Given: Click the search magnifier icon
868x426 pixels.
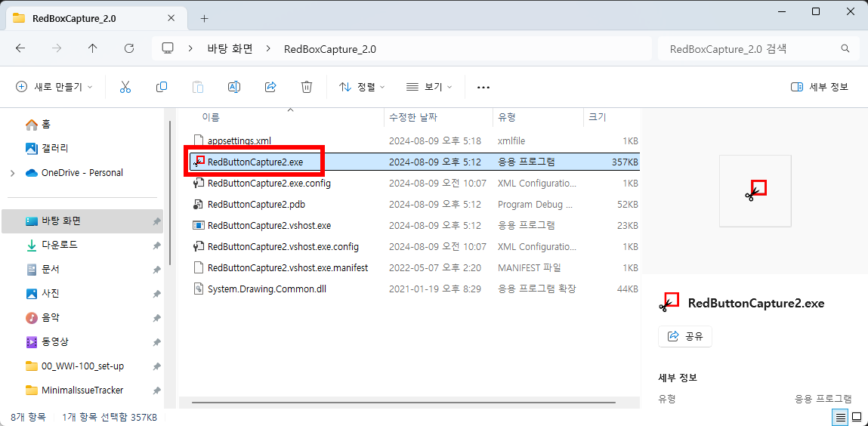Looking at the screenshot, I should (845, 48).
